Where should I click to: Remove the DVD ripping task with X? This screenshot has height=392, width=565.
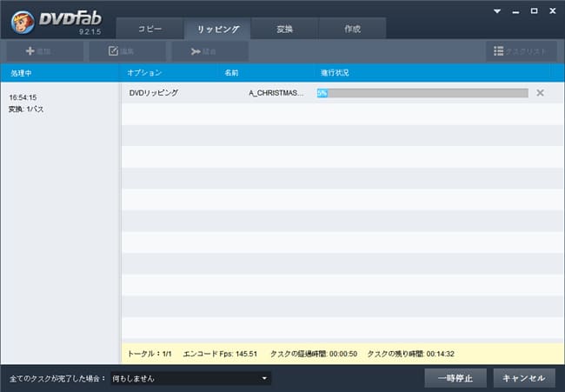click(x=540, y=93)
